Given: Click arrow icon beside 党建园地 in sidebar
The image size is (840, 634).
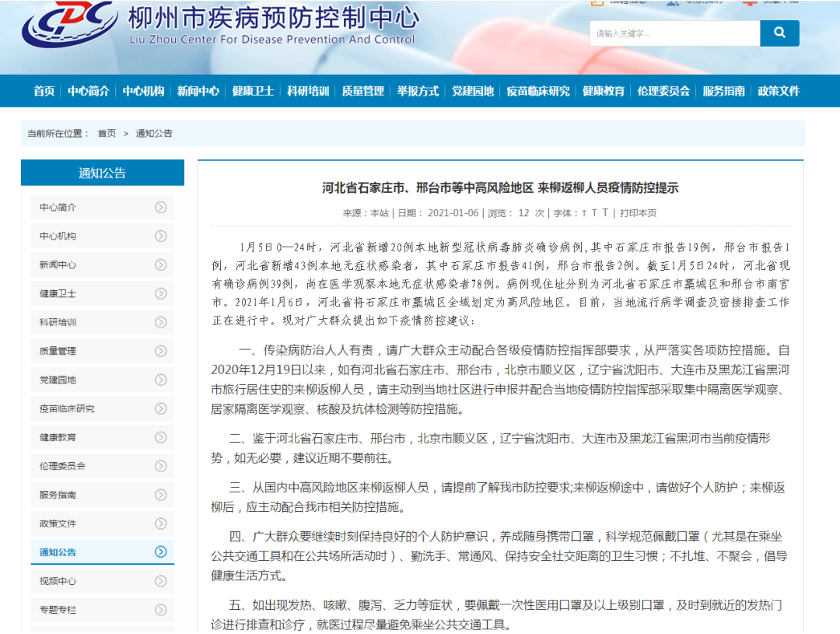Looking at the screenshot, I should pos(161,380).
